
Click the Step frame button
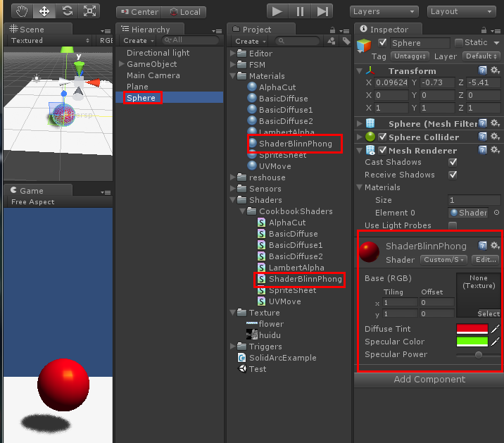pos(322,11)
